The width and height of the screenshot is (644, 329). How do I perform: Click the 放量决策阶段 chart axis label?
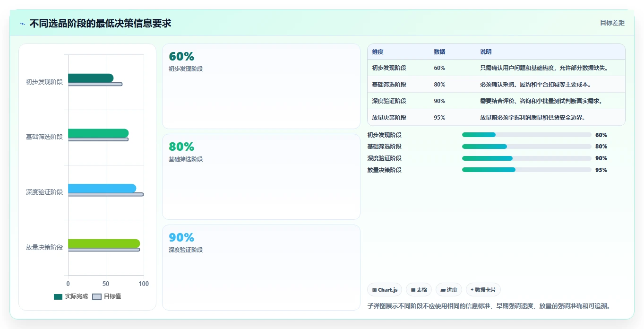tap(44, 247)
